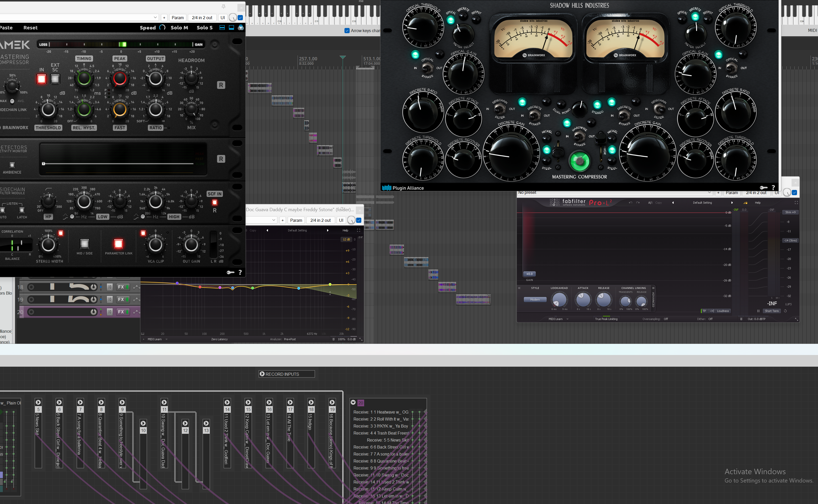Click the AMEK STEREO WIDTH knob
Image resolution: width=818 pixels, height=504 pixels.
tap(48, 245)
